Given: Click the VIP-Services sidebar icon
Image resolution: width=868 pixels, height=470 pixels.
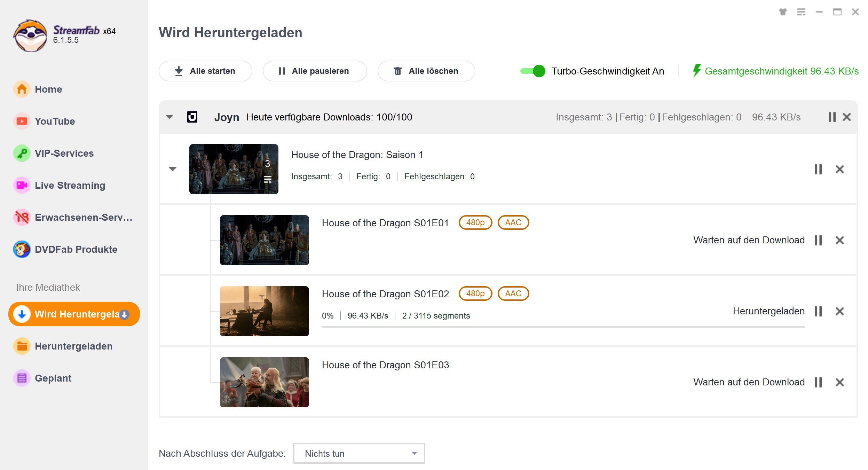Looking at the screenshot, I should click(x=20, y=154).
